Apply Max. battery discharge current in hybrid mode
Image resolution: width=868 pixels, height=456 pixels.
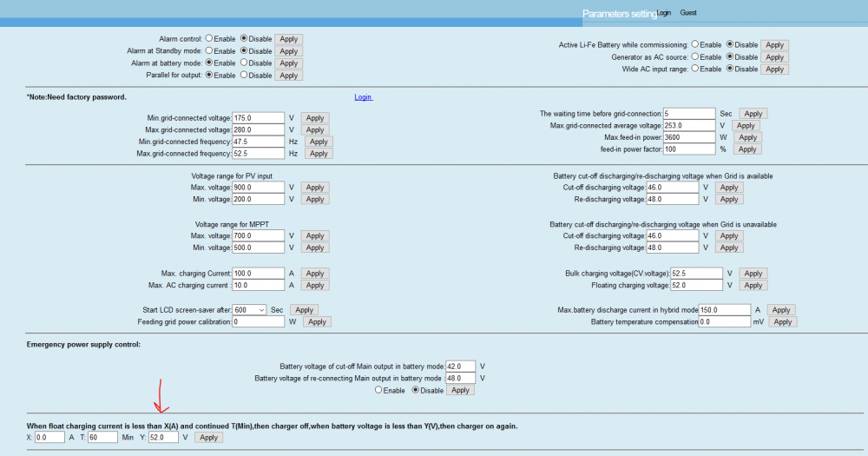(x=781, y=310)
